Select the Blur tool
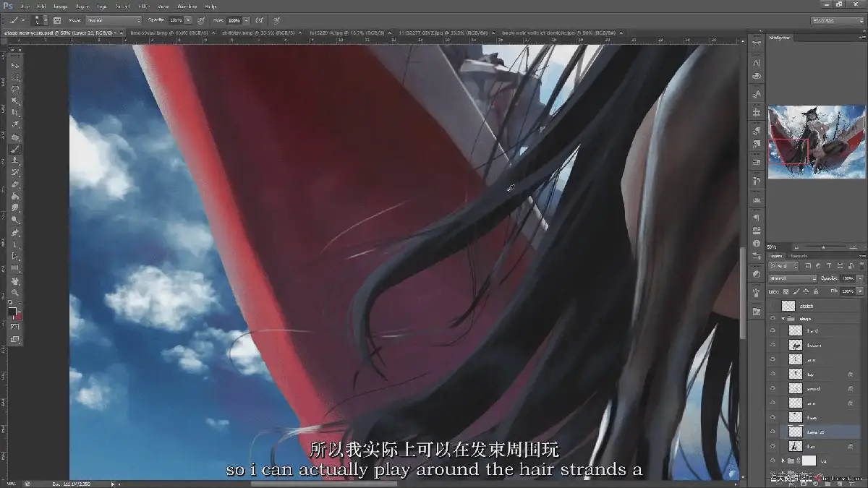The image size is (868, 488). [x=16, y=208]
